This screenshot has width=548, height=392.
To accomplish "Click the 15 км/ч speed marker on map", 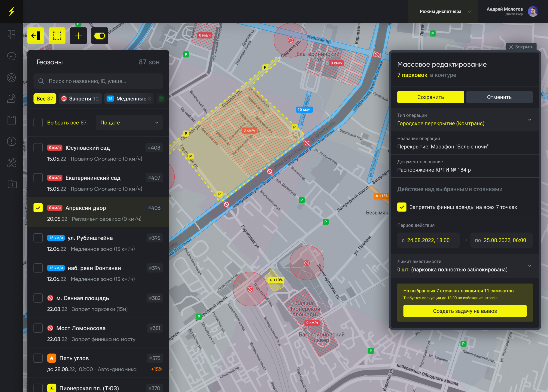I will point(304,110).
